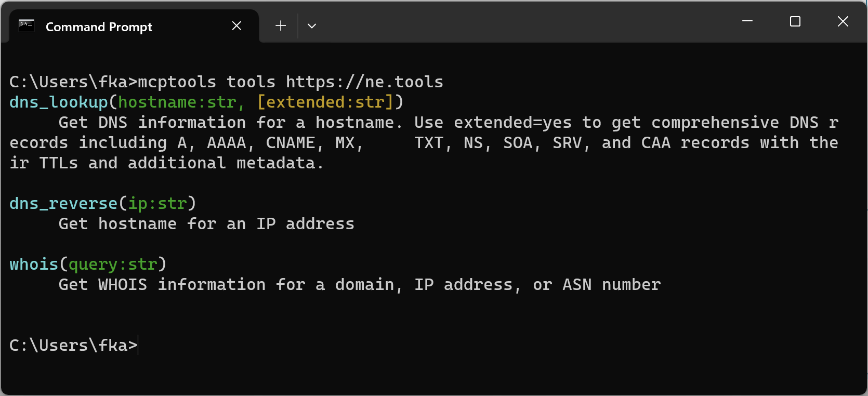This screenshot has height=396, width=868.
Task: Click the dns_reverse tool name
Action: click(63, 204)
